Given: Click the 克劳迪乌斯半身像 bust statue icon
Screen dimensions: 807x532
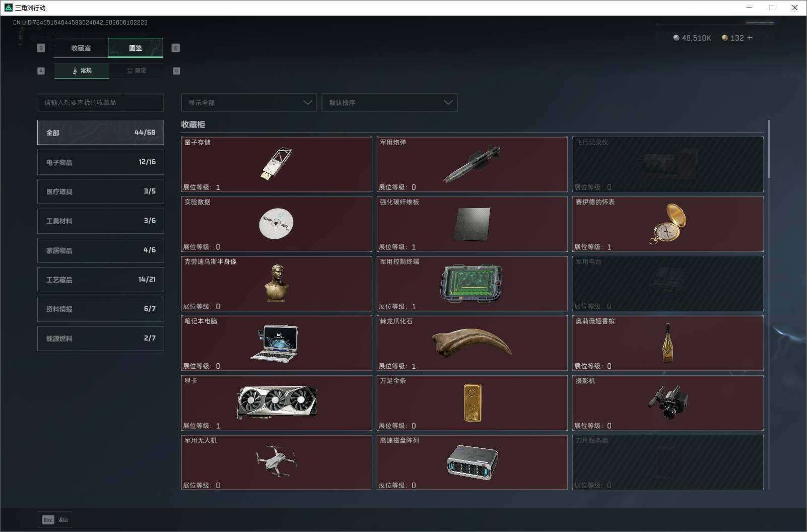Looking at the screenshot, I should [x=276, y=283].
